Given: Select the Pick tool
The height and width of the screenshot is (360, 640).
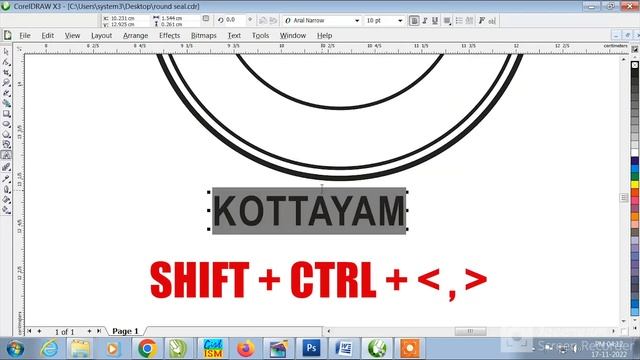Looking at the screenshot, I should [x=6, y=52].
